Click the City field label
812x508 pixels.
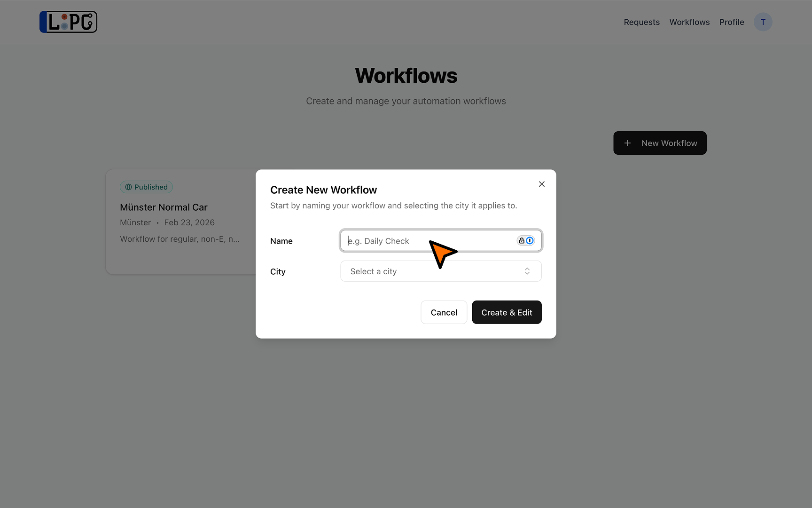[x=278, y=272]
